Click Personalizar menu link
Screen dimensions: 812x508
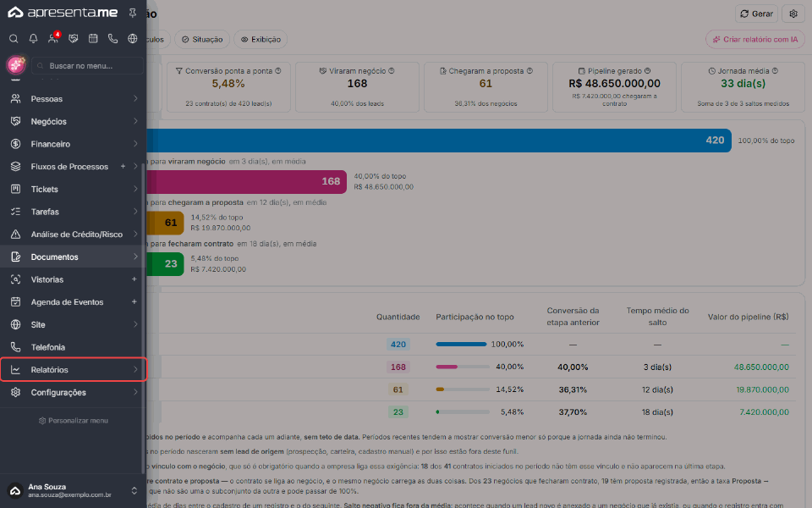[x=73, y=421]
